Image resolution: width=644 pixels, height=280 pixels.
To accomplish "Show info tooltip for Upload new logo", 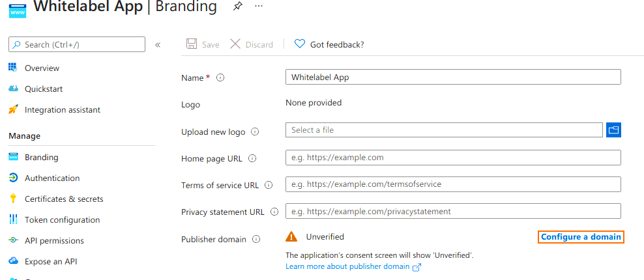I will (x=255, y=132).
